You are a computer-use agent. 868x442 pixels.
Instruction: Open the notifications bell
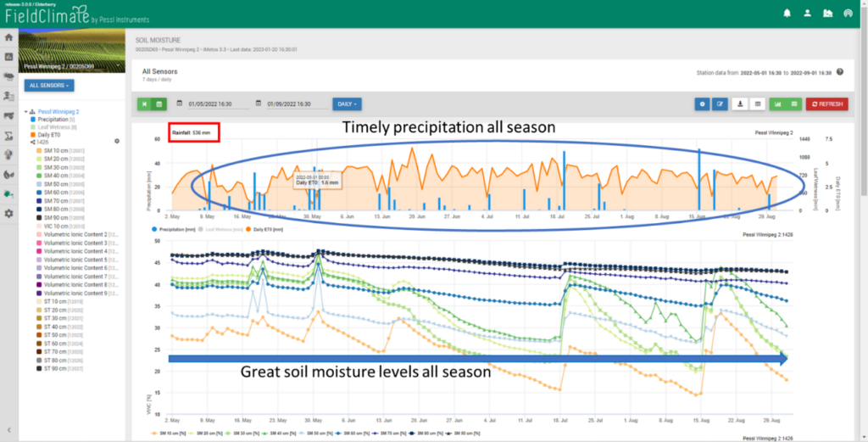pos(787,14)
